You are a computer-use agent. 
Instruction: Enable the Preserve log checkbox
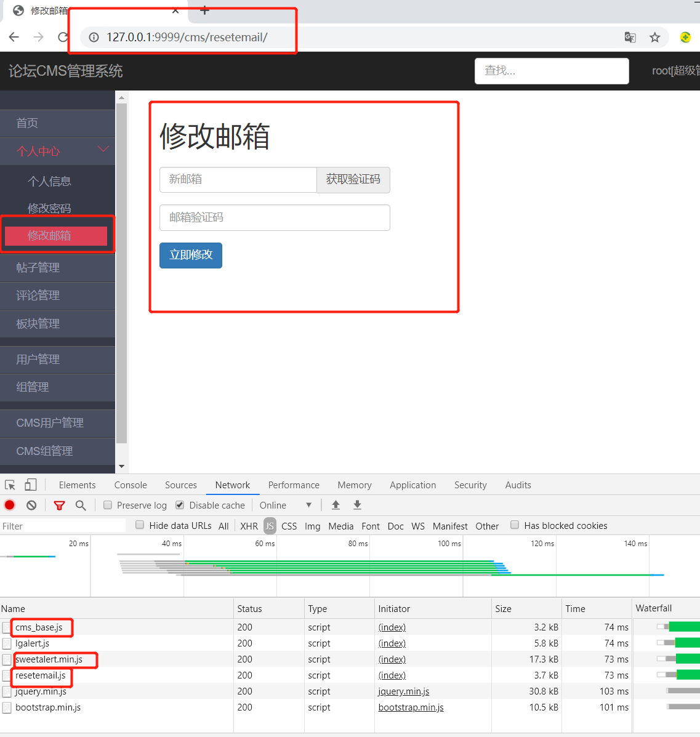click(108, 505)
